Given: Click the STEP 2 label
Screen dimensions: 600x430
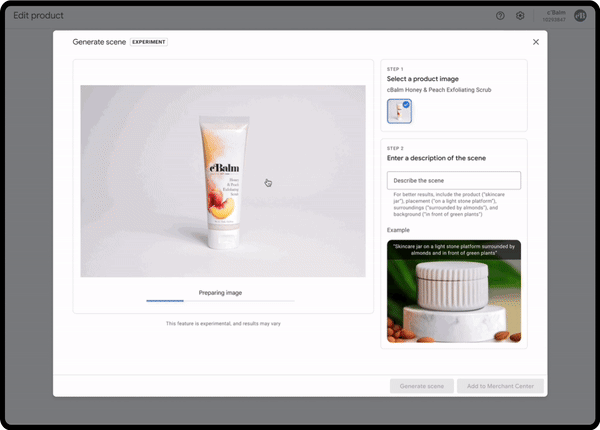Looking at the screenshot, I should pos(395,148).
